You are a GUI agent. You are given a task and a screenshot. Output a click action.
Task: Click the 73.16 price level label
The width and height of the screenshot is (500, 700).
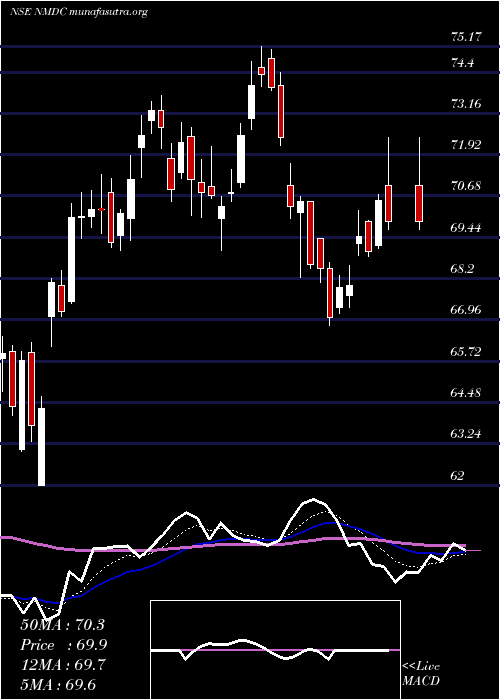[466, 104]
